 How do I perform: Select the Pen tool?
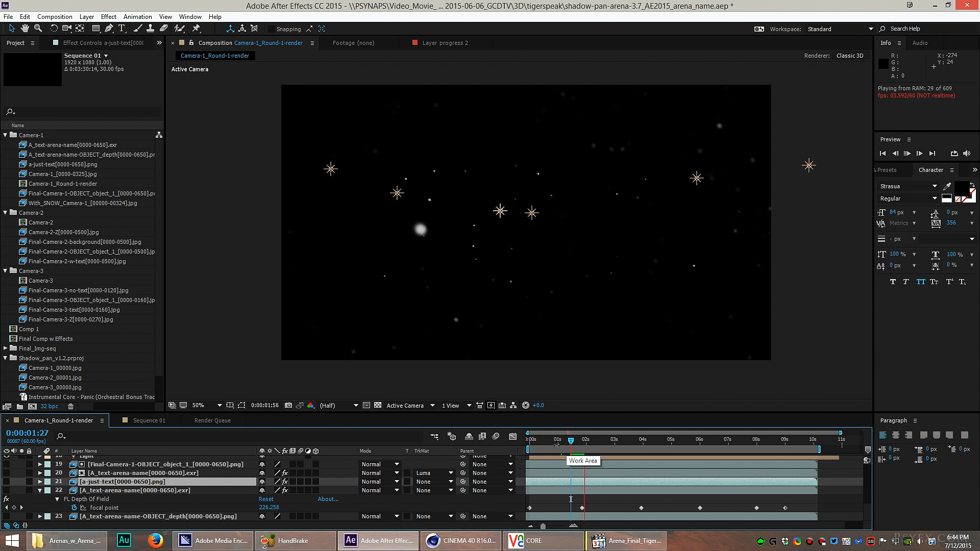[x=109, y=29]
